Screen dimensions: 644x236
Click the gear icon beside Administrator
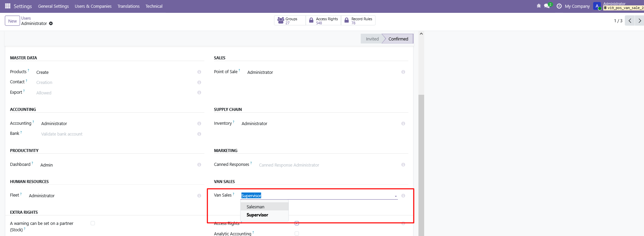pyautogui.click(x=51, y=24)
